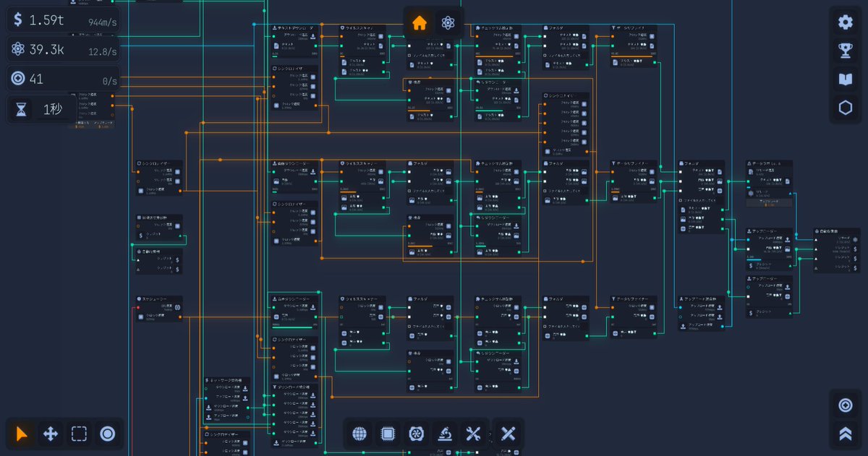Select the スケジューラー node header
Image resolution: width=868 pixels, height=456 pixels.
pyautogui.click(x=158, y=298)
